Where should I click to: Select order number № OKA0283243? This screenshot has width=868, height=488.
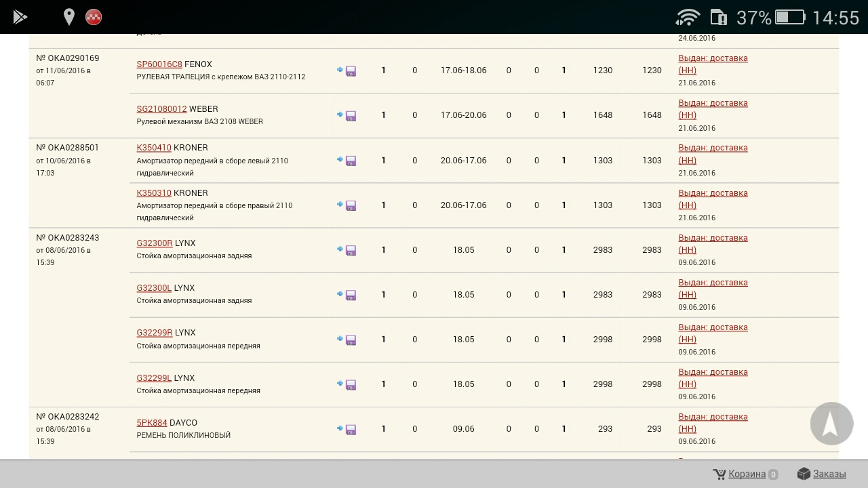[68, 238]
